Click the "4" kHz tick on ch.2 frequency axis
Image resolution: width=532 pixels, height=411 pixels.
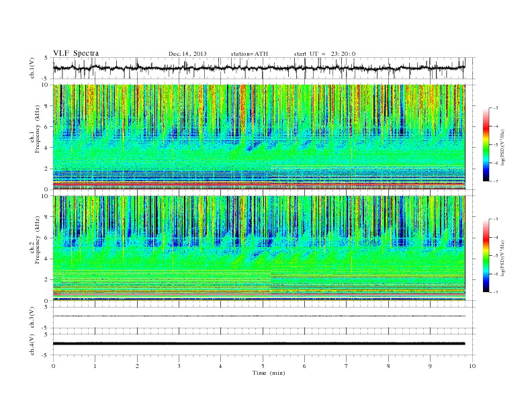tap(46, 259)
